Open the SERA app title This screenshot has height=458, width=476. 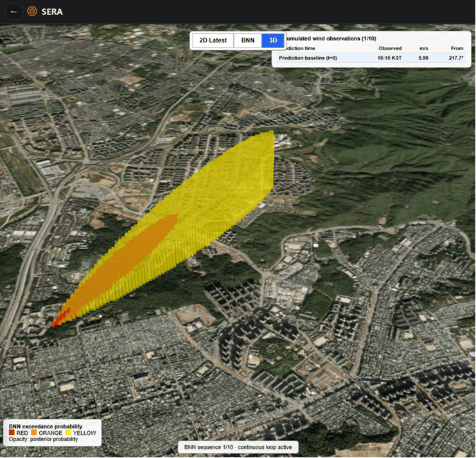click(52, 12)
